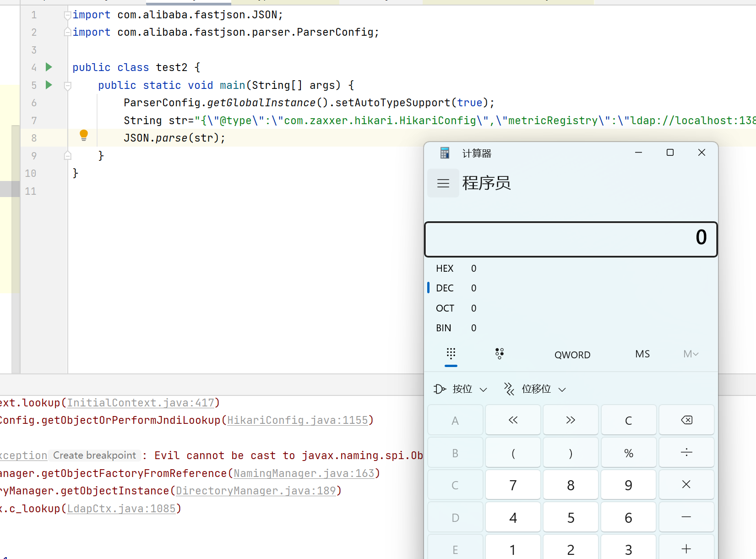Click the test2 class name in editor
Screen dimensions: 756x559
(172, 67)
